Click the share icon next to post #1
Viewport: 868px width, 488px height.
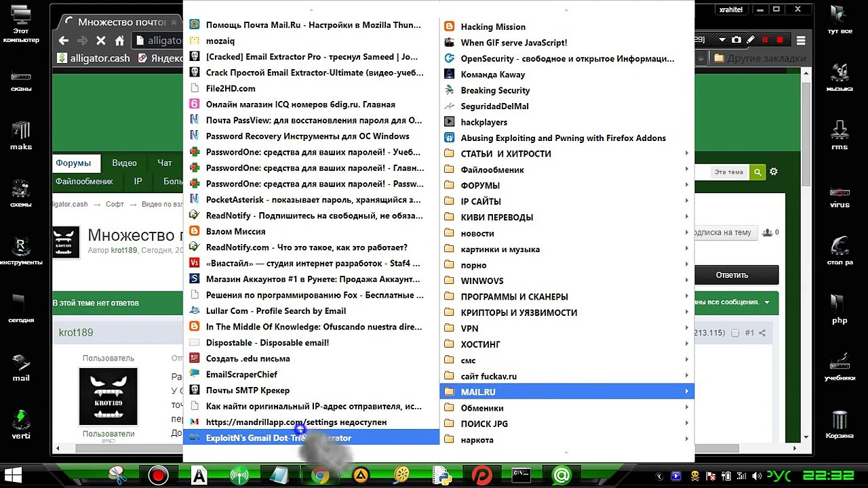[x=762, y=333]
